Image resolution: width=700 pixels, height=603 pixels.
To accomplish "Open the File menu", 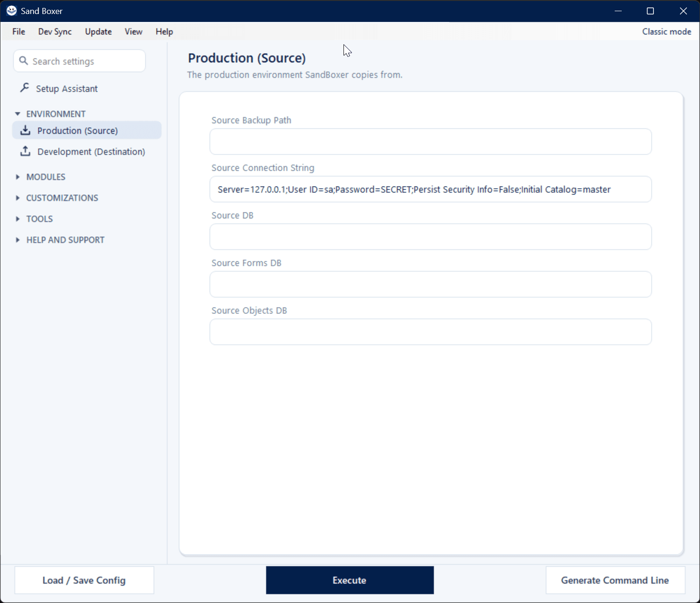I will point(19,32).
